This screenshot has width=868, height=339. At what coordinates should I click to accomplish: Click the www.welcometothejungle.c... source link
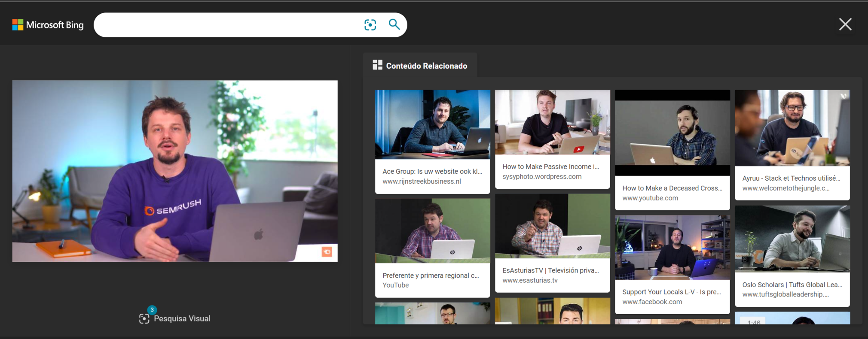pos(786,188)
